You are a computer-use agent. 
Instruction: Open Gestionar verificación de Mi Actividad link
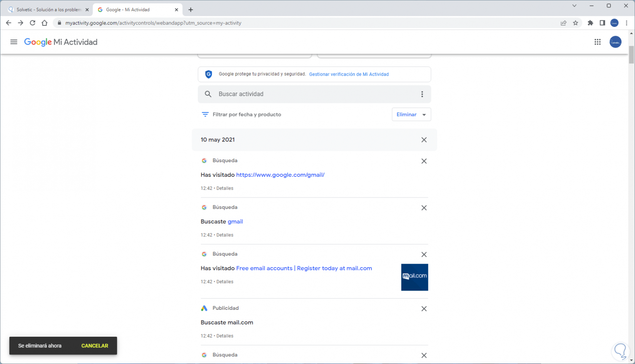349,74
